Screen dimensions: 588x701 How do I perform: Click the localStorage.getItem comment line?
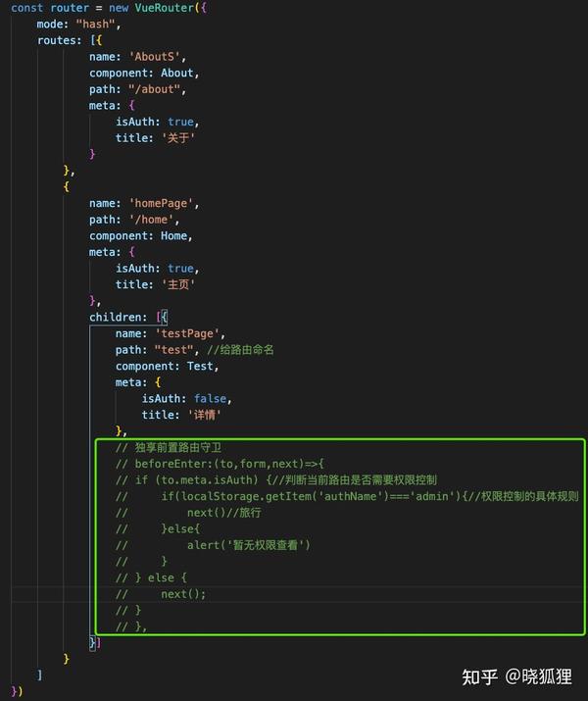pos(347,496)
